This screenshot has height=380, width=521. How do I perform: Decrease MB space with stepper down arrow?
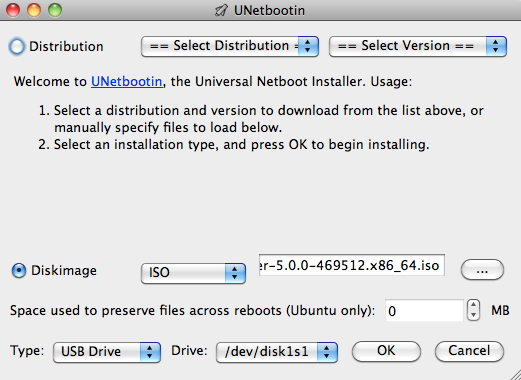(473, 315)
